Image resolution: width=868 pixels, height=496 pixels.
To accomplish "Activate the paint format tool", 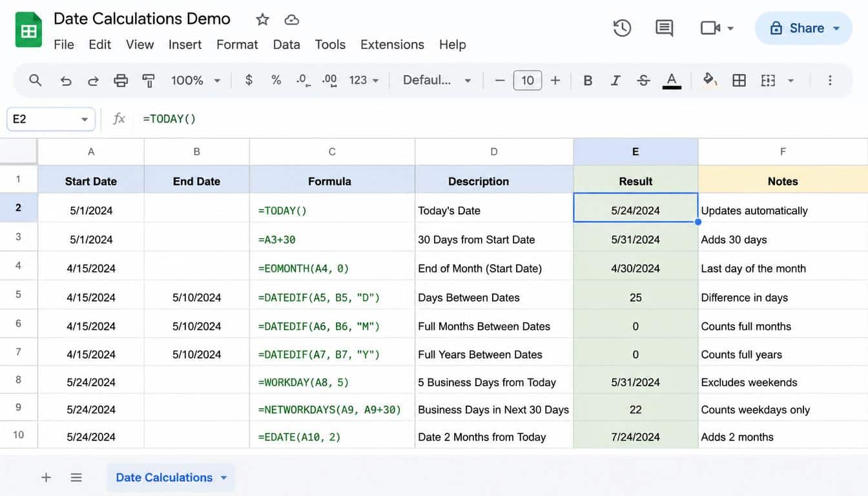I will 149,80.
